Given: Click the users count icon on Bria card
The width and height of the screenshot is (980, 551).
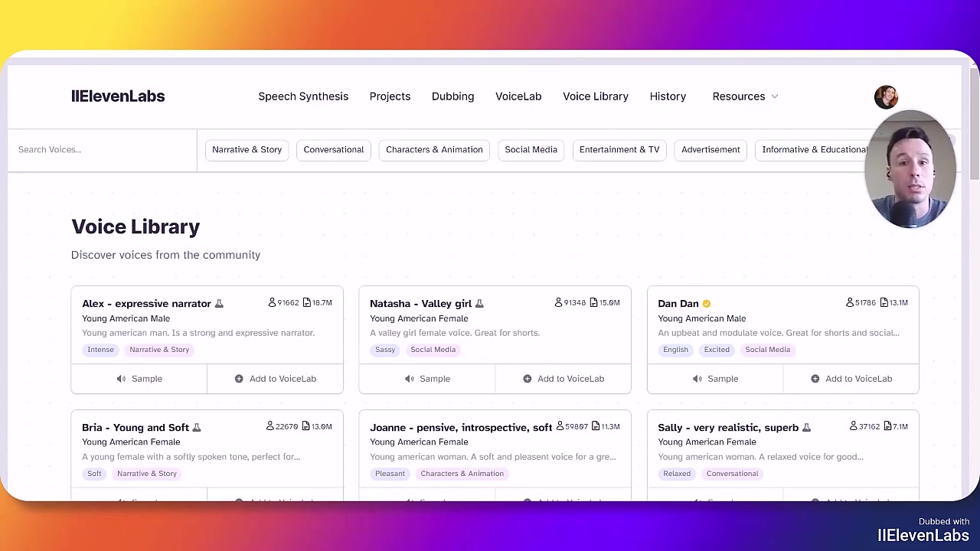Looking at the screenshot, I should point(269,426).
